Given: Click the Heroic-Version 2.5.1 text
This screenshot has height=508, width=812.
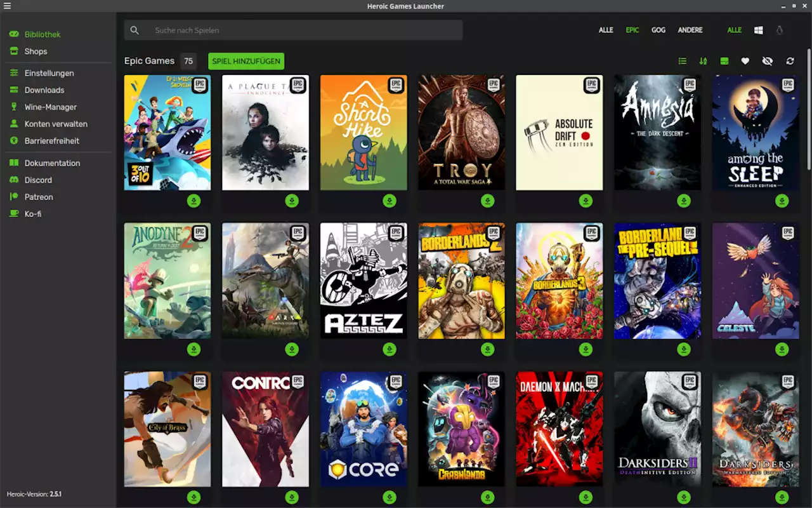Looking at the screenshot, I should click(x=34, y=494).
